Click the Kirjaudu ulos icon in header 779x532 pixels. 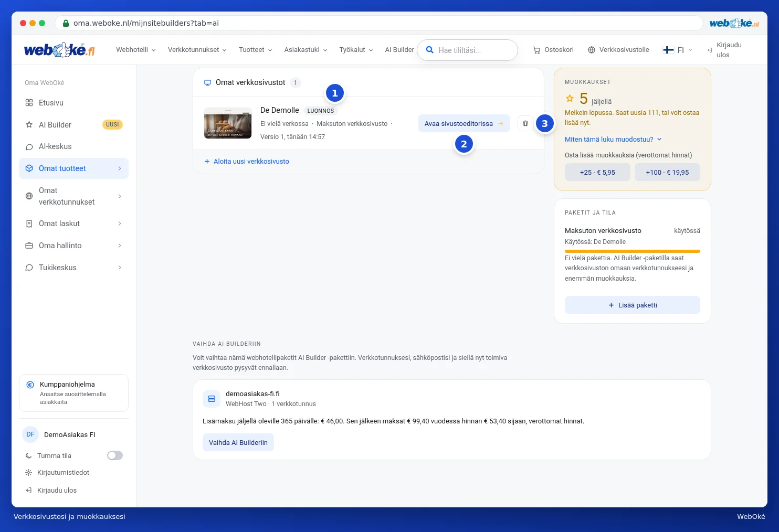click(710, 50)
